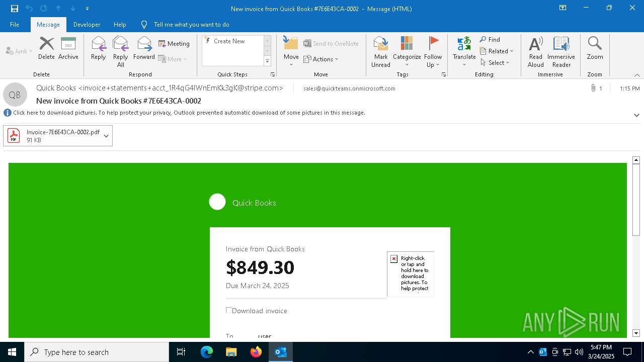Set a Follow Up flag

pos(433,51)
